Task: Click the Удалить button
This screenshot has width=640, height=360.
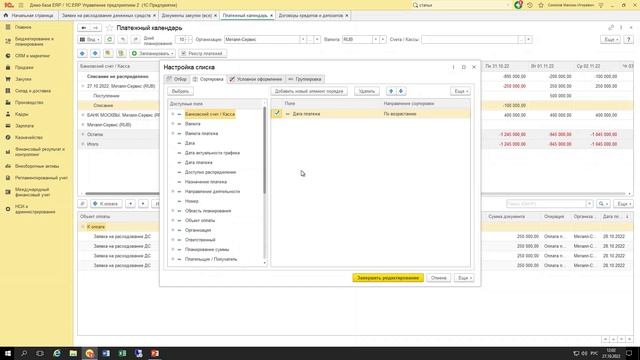Action: coord(367,91)
